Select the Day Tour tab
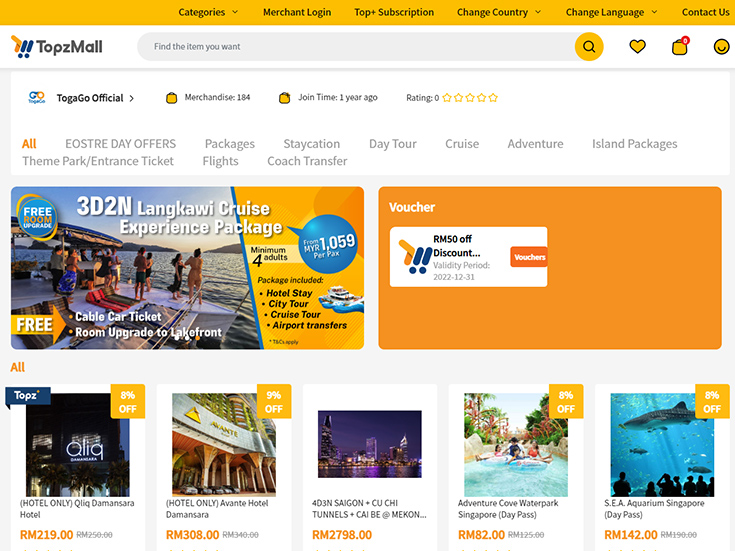 [x=393, y=143]
